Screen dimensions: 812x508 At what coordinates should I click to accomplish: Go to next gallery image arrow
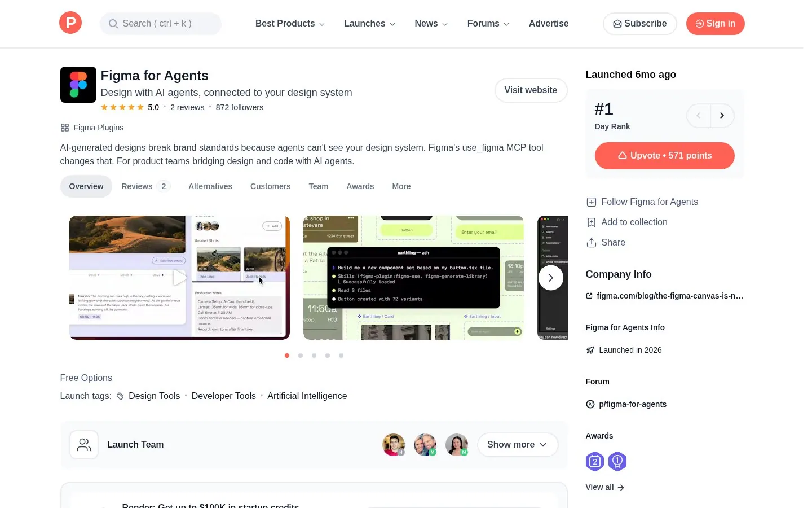pyautogui.click(x=551, y=278)
